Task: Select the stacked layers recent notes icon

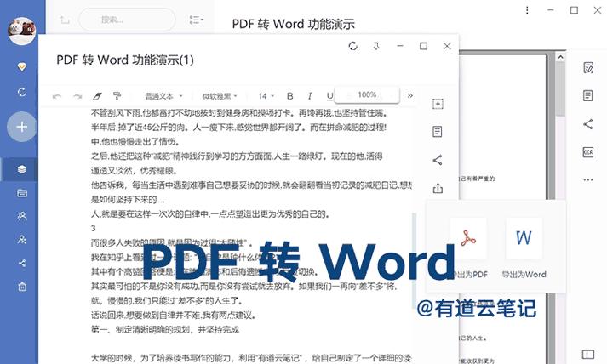Action: [x=22, y=169]
